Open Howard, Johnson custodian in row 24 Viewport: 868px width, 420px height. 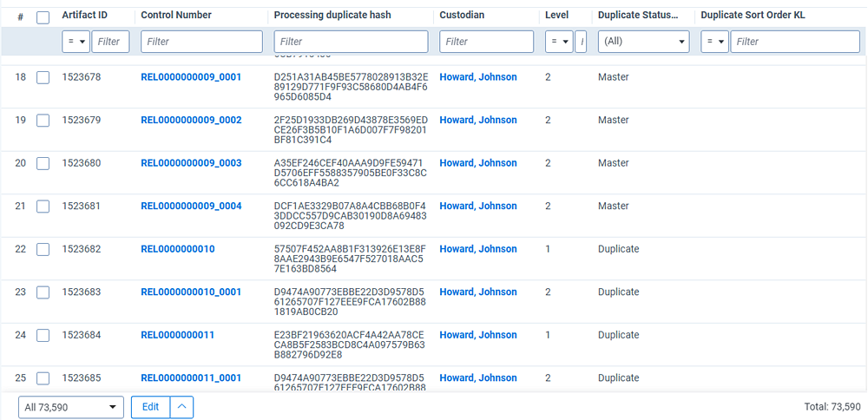(x=478, y=335)
